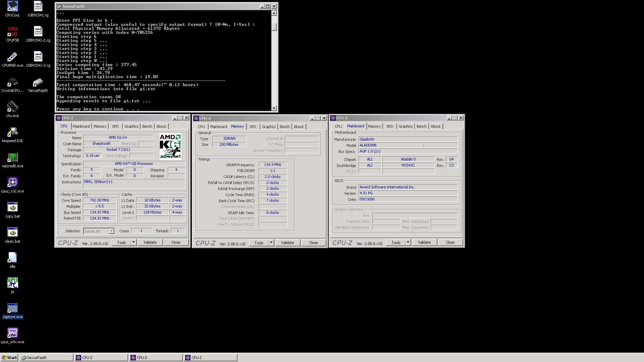Viewport: 644px width, 362px height.
Task: Switch to hexusFastR in the taskbar
Action: [46, 358]
